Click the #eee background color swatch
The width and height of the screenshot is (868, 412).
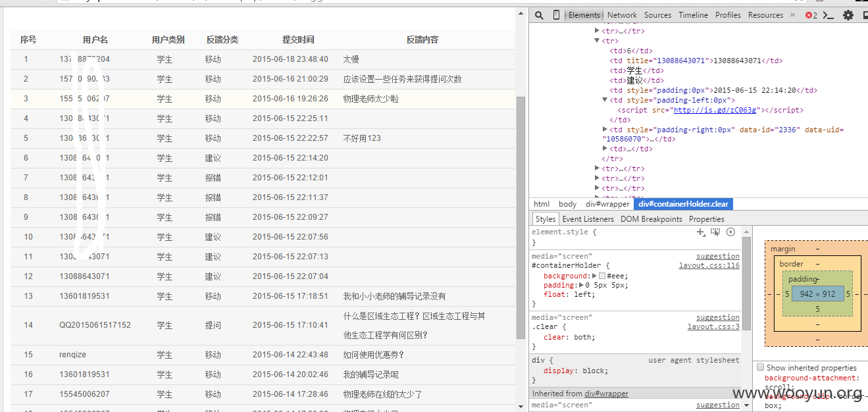click(x=602, y=276)
